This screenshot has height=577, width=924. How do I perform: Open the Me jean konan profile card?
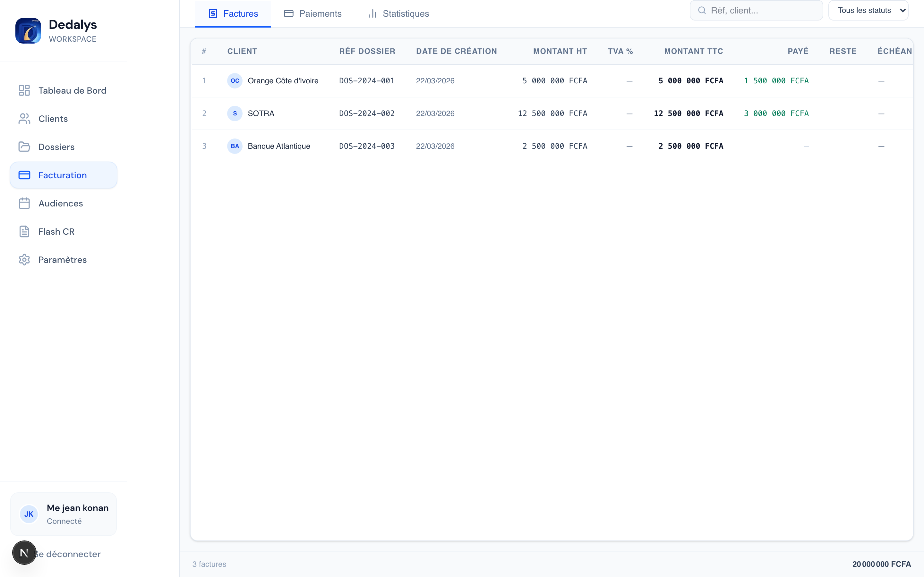(64, 514)
